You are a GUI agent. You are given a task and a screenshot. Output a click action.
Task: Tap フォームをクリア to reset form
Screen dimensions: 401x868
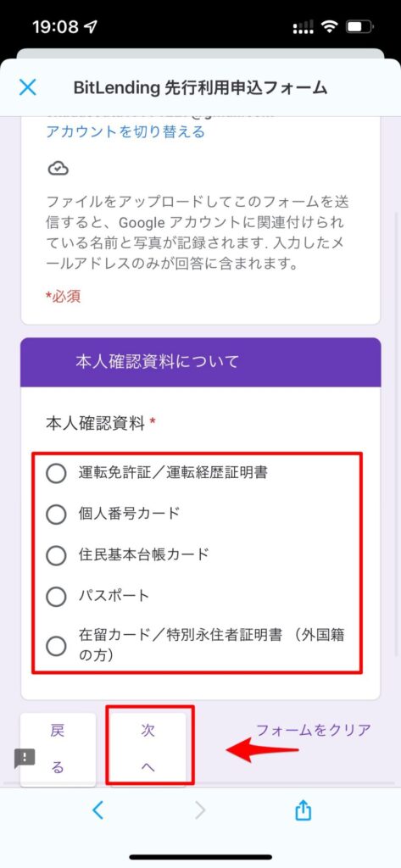[x=313, y=730]
